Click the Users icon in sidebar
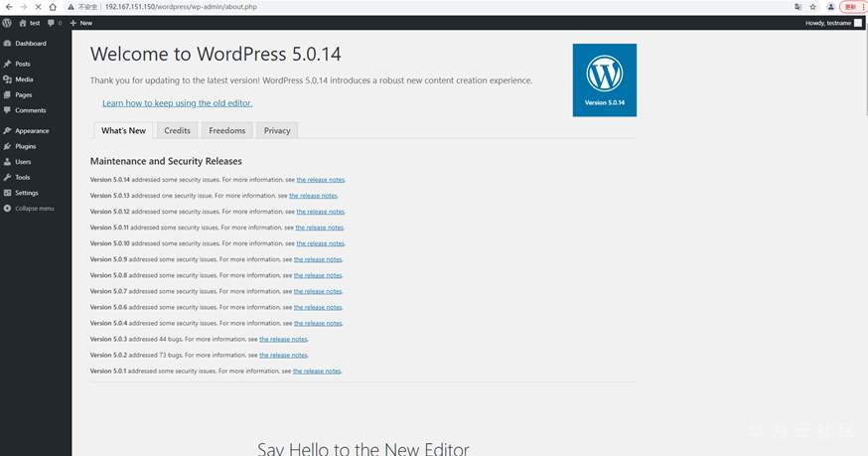The height and width of the screenshot is (456, 868). pos(7,162)
